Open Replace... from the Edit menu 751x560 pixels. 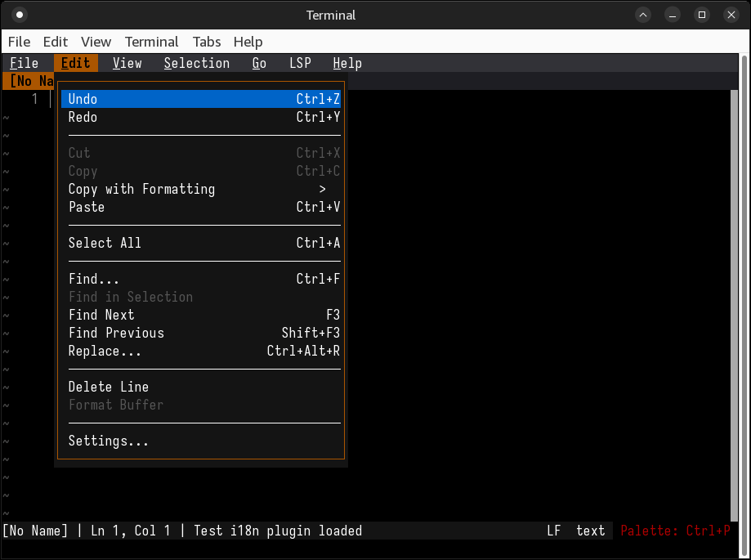[200, 351]
